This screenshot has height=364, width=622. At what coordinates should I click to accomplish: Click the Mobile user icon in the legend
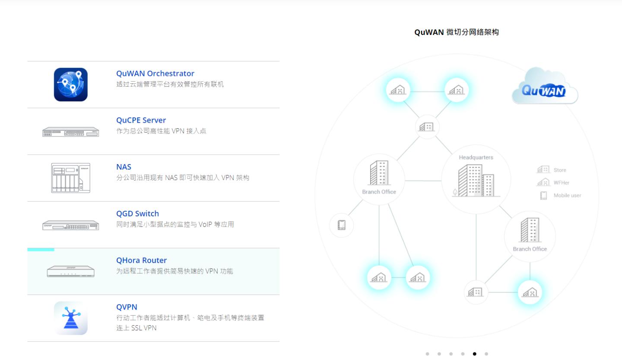coord(543,195)
